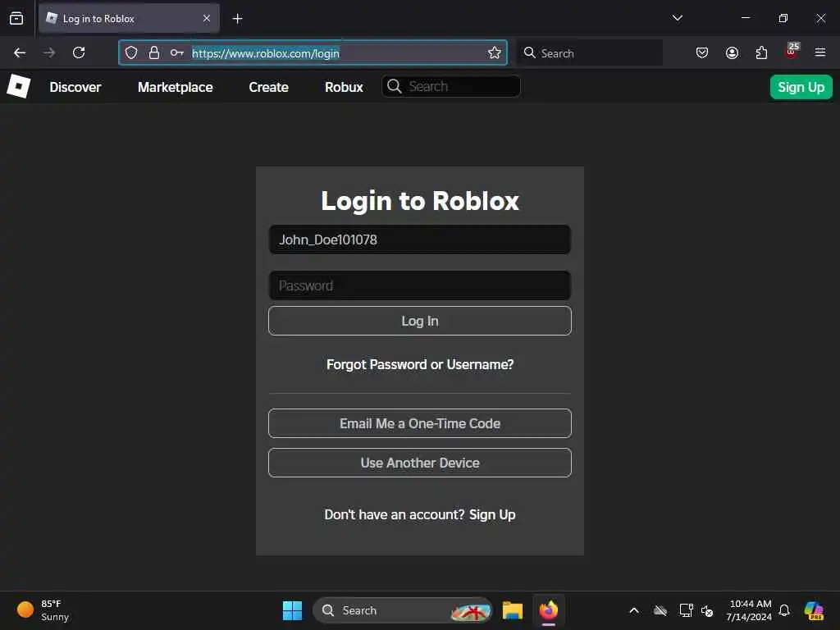Open Forgot Password or Username link
The height and width of the screenshot is (630, 840).
(x=420, y=364)
